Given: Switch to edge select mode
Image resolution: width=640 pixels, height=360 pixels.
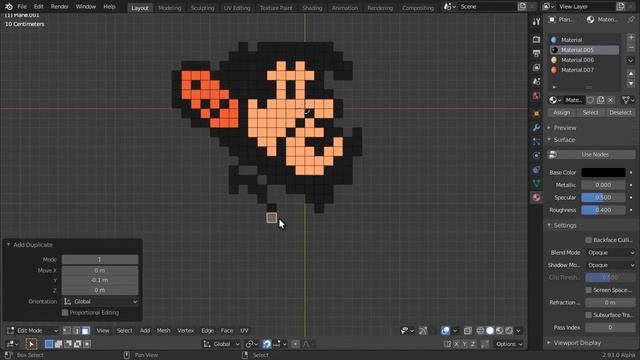Looking at the screenshot, I should tap(76, 331).
